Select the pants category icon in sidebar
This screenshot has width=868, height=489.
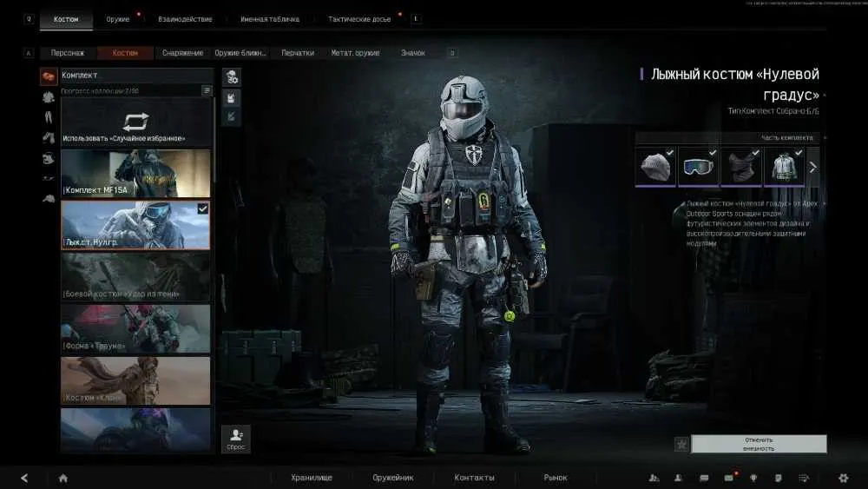point(48,117)
